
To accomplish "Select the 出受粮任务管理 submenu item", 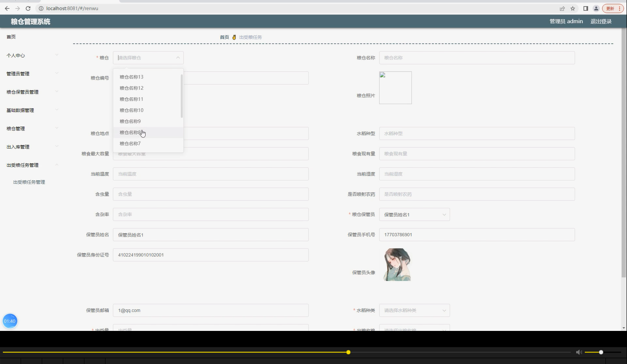I will click(x=29, y=182).
